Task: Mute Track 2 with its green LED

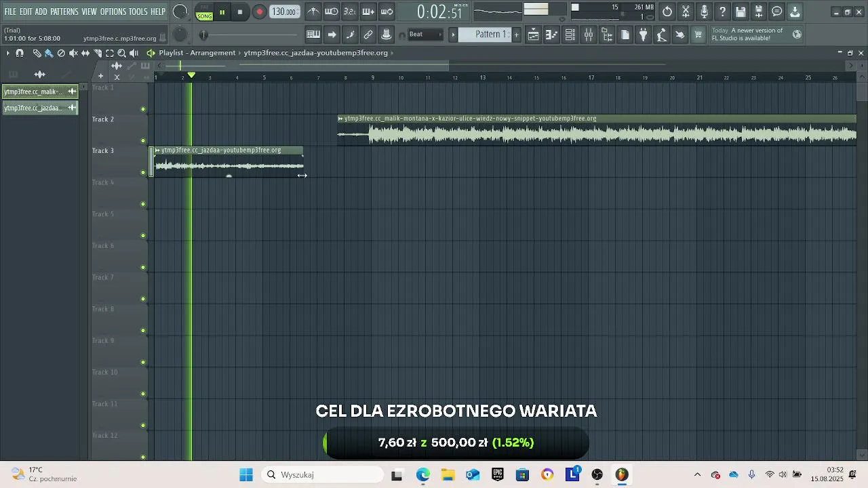Action: [x=143, y=141]
